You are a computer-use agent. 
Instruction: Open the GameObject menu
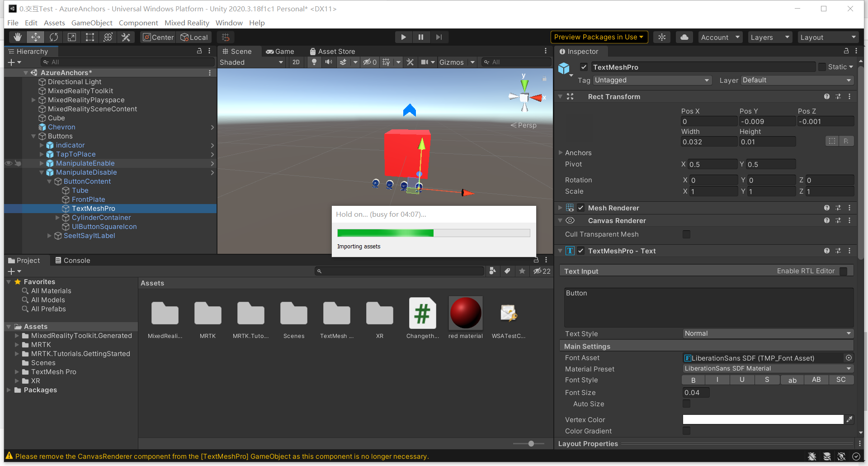pos(92,23)
